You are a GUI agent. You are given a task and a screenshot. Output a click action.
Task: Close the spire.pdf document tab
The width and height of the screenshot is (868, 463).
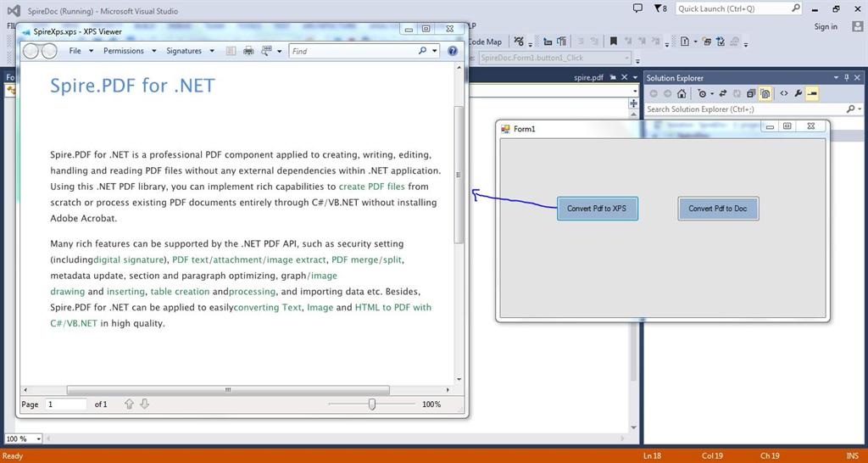(625, 77)
